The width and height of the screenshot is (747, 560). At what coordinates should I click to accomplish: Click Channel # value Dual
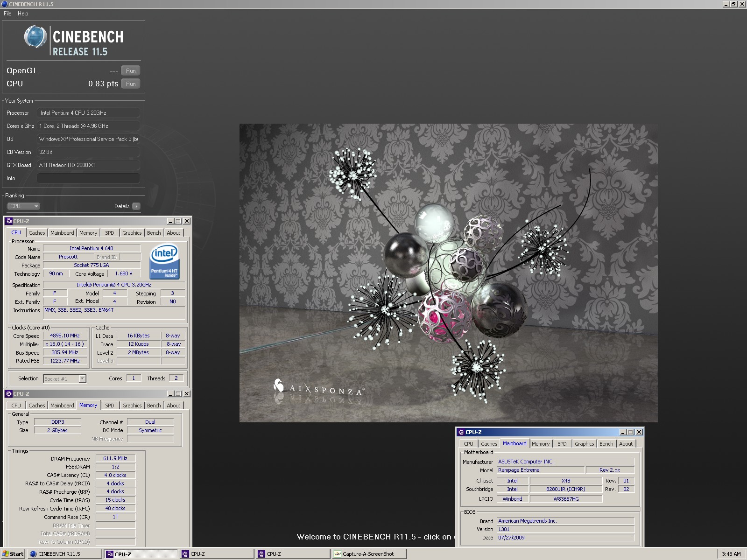pyautogui.click(x=150, y=422)
